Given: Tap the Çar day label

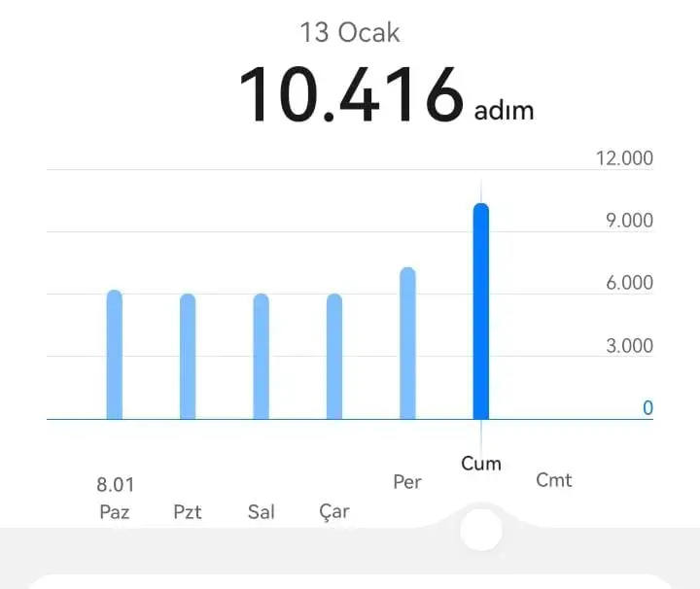Looking at the screenshot, I should point(334,512).
